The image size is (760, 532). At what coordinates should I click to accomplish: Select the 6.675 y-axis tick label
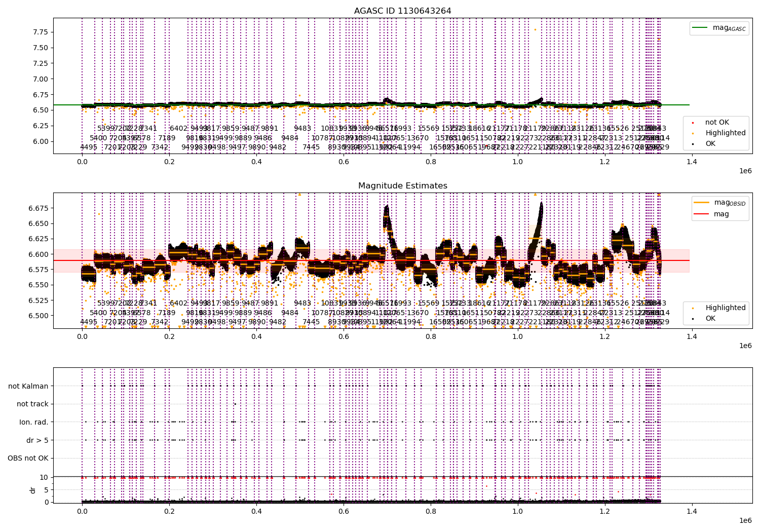coord(39,208)
